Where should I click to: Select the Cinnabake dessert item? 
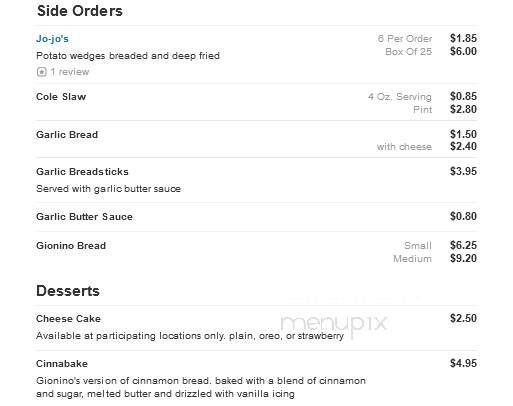point(62,364)
